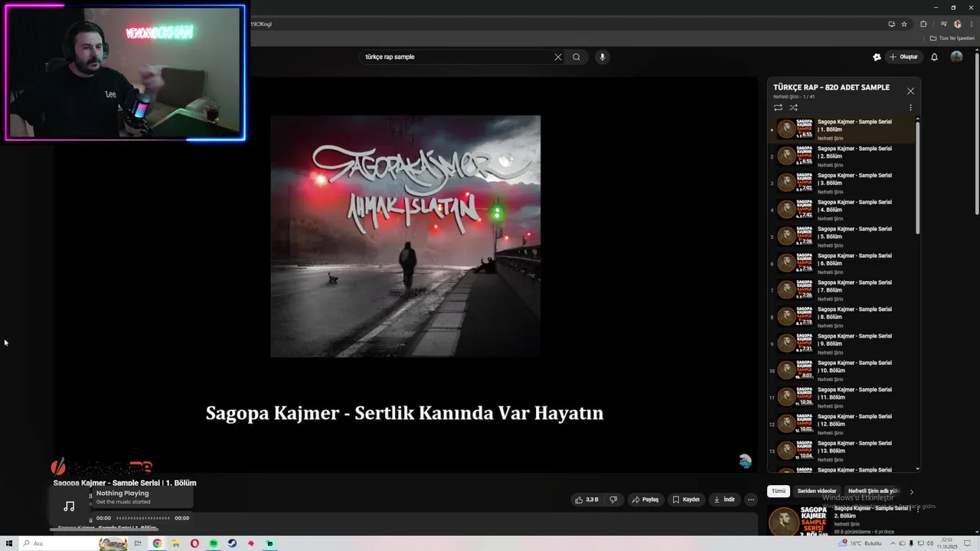The width and height of the screenshot is (980, 551).
Task: Start voice search with the microphone
Action: point(602,57)
